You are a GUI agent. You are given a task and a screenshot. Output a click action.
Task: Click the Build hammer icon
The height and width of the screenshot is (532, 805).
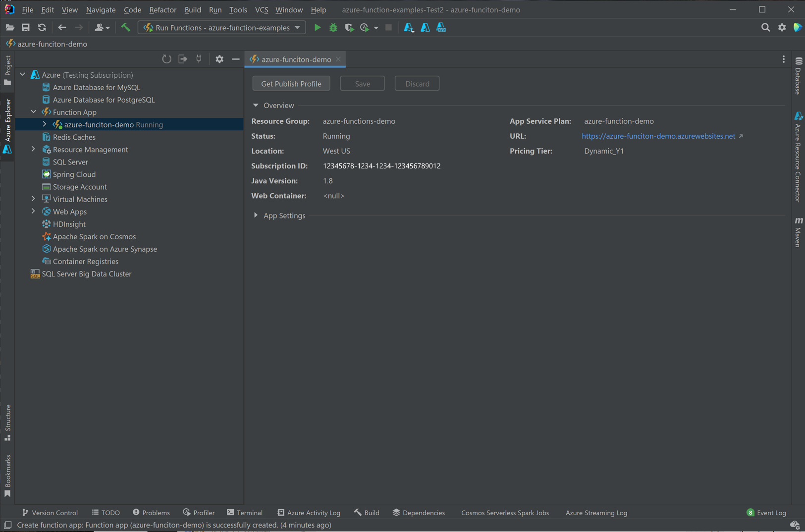click(x=126, y=28)
